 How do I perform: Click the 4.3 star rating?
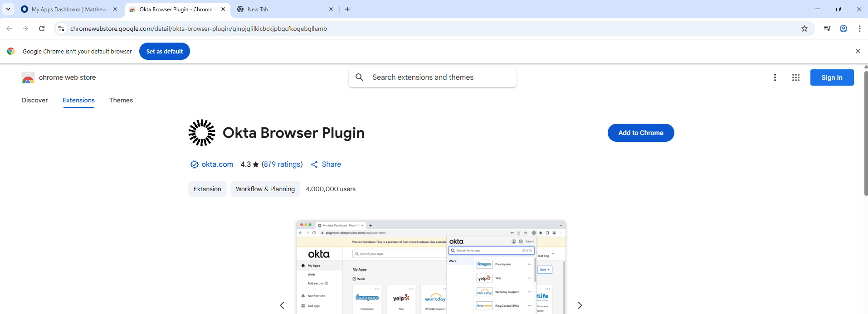point(250,164)
